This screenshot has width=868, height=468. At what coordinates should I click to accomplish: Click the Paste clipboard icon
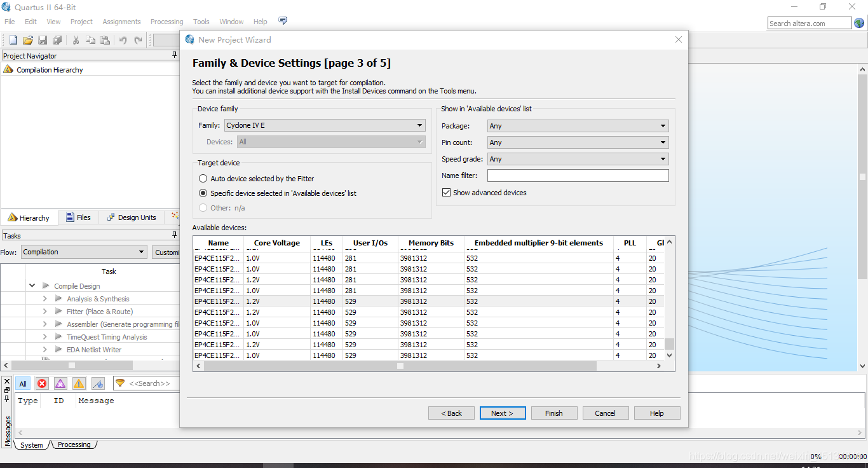click(x=105, y=40)
